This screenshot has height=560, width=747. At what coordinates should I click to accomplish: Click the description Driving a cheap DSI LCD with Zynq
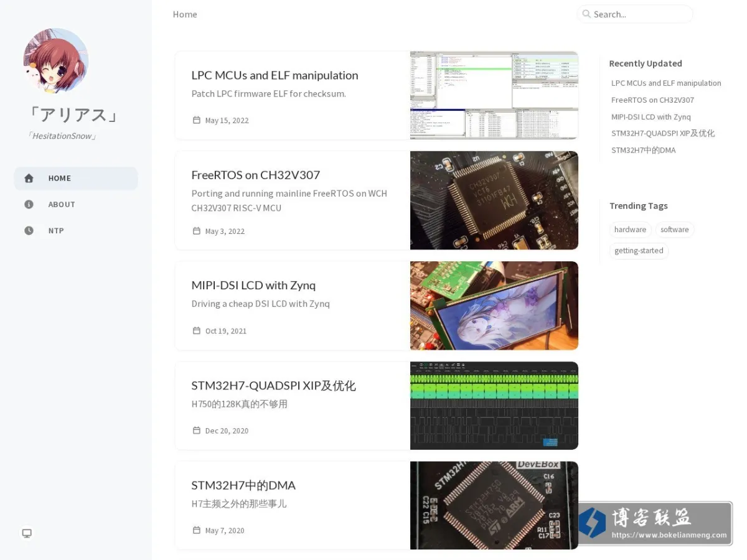pos(260,304)
